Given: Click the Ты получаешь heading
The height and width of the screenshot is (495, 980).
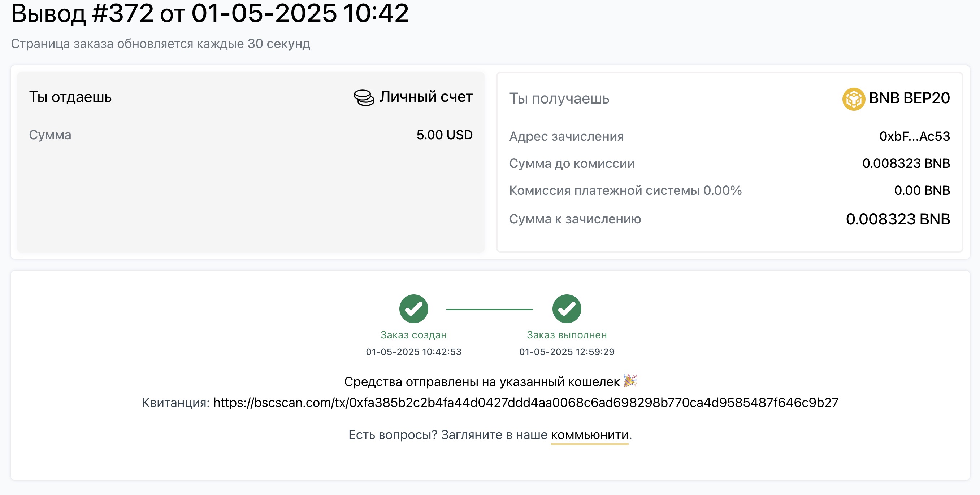Looking at the screenshot, I should pos(559,98).
